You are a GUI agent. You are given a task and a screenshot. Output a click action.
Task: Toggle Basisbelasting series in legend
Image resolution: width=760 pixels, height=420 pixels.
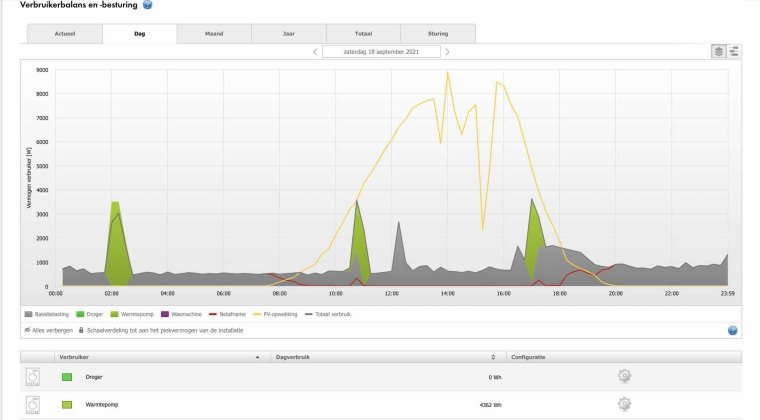click(x=47, y=314)
